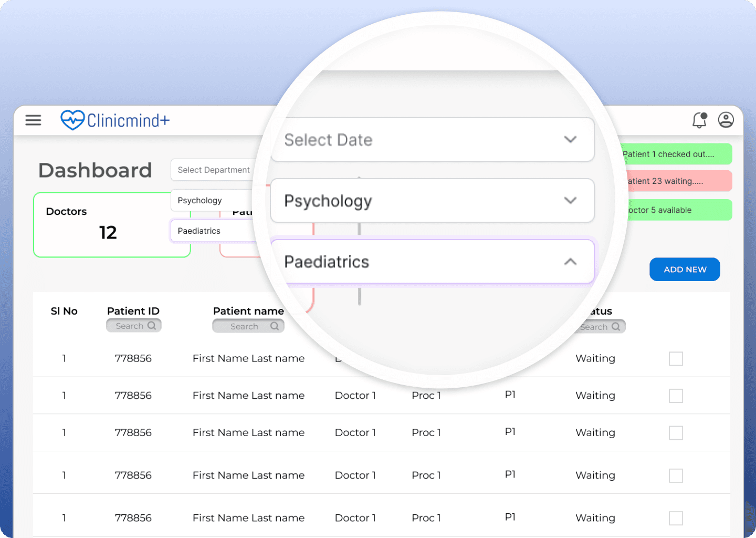Image resolution: width=756 pixels, height=538 pixels.
Task: Expand the magnified Select Date dropdown chevron
Action: pos(570,139)
